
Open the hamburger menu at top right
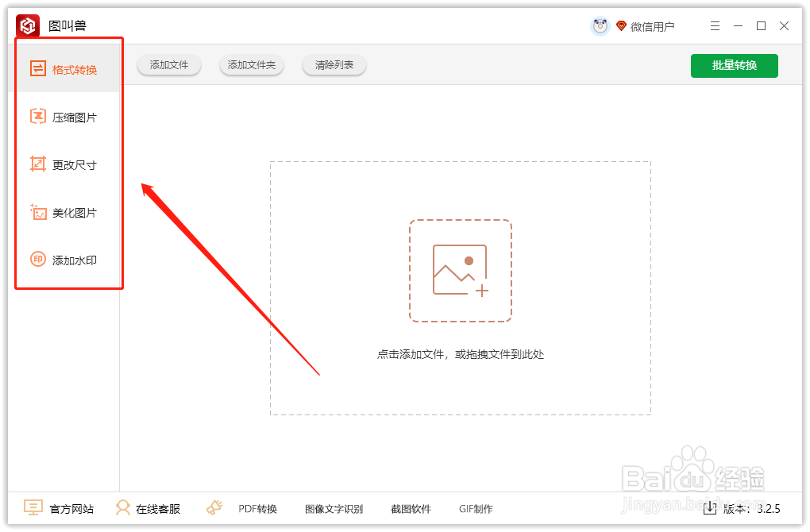click(x=714, y=25)
